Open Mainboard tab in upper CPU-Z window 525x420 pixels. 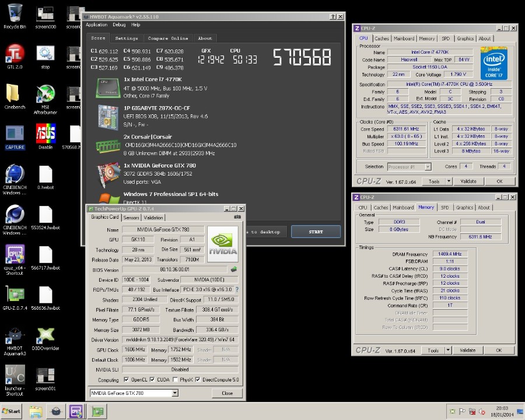tap(404, 38)
